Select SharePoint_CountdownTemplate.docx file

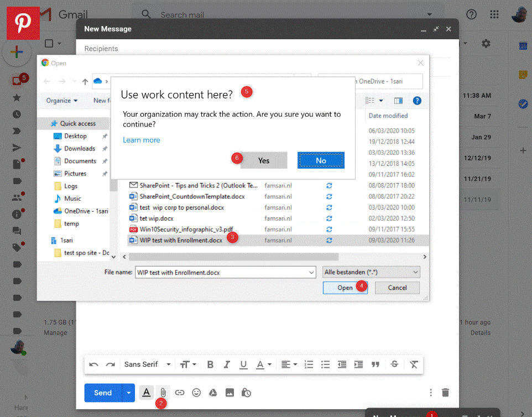pyautogui.click(x=192, y=196)
